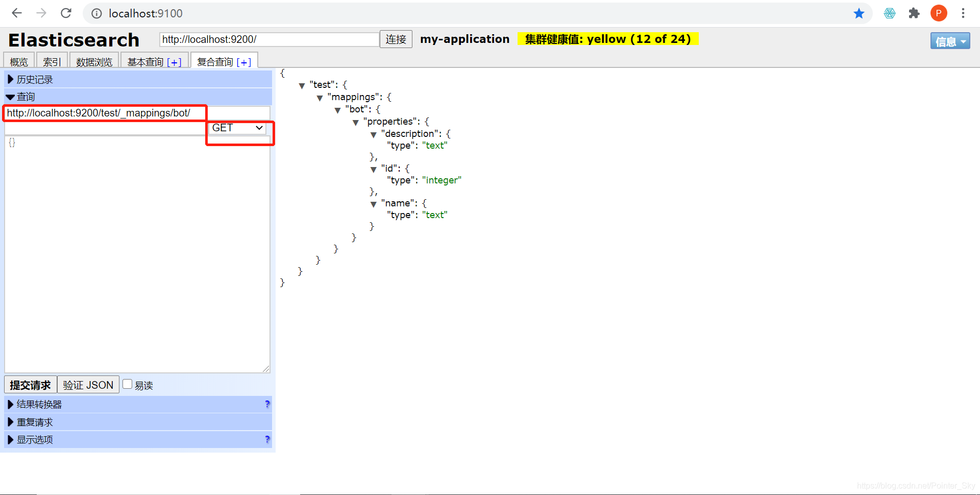
Task: Open the GET HTTP method dropdown
Action: 238,128
